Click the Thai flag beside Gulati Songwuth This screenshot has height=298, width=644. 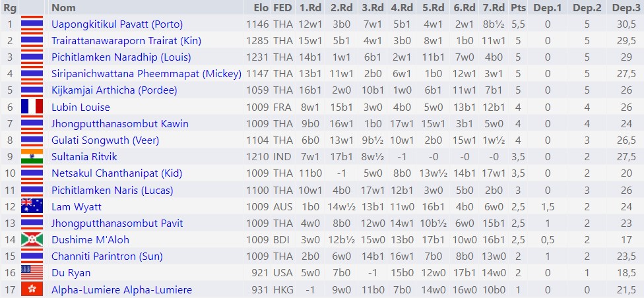click(32, 140)
